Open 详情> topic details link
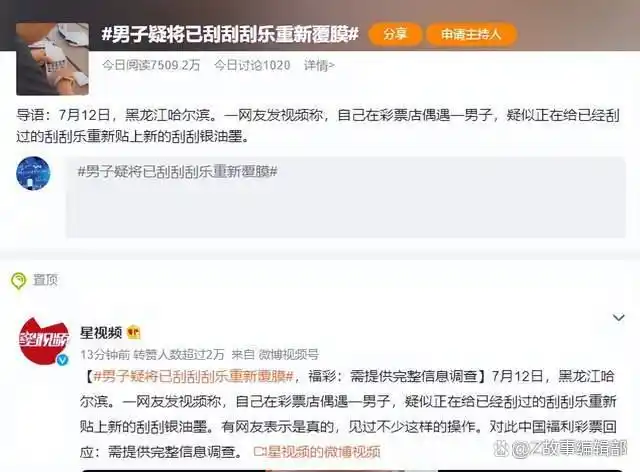The image size is (640, 472). (319, 65)
